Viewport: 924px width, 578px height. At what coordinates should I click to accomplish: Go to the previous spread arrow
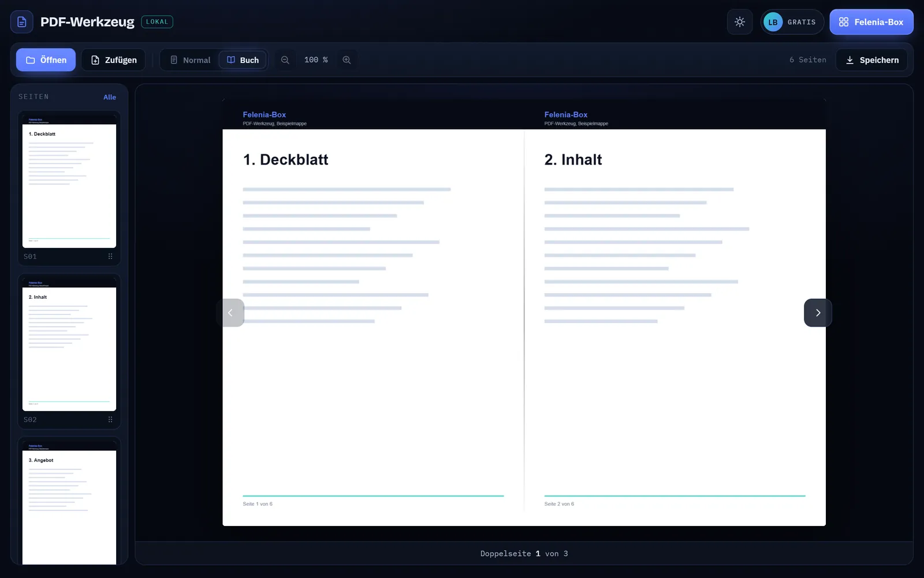(x=230, y=313)
